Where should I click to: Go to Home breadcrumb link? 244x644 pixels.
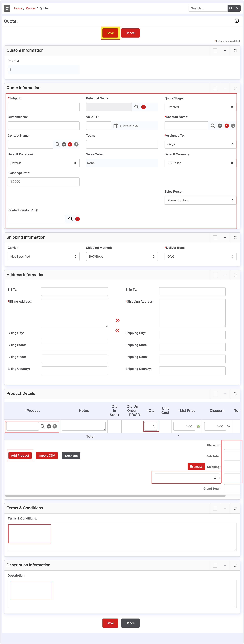pyautogui.click(x=18, y=8)
